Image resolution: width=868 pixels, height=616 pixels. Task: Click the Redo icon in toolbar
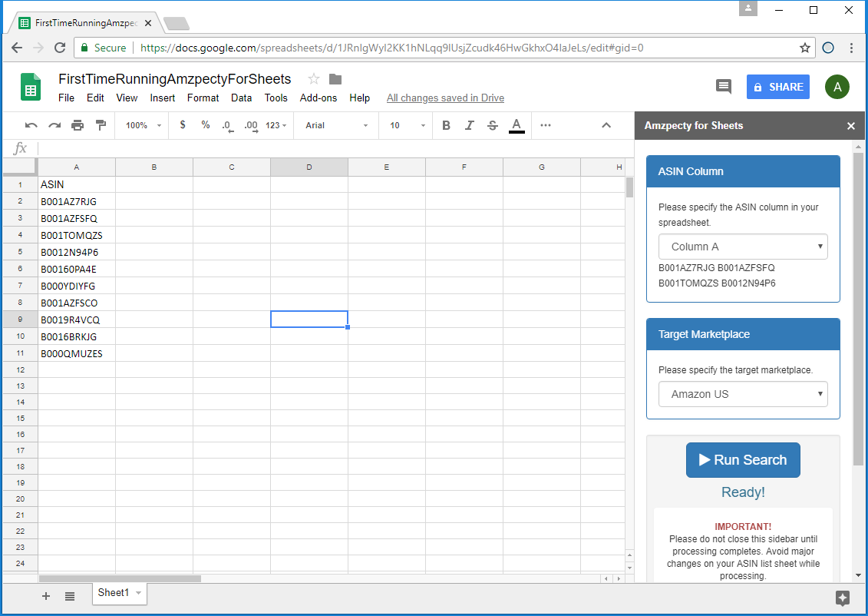click(54, 125)
